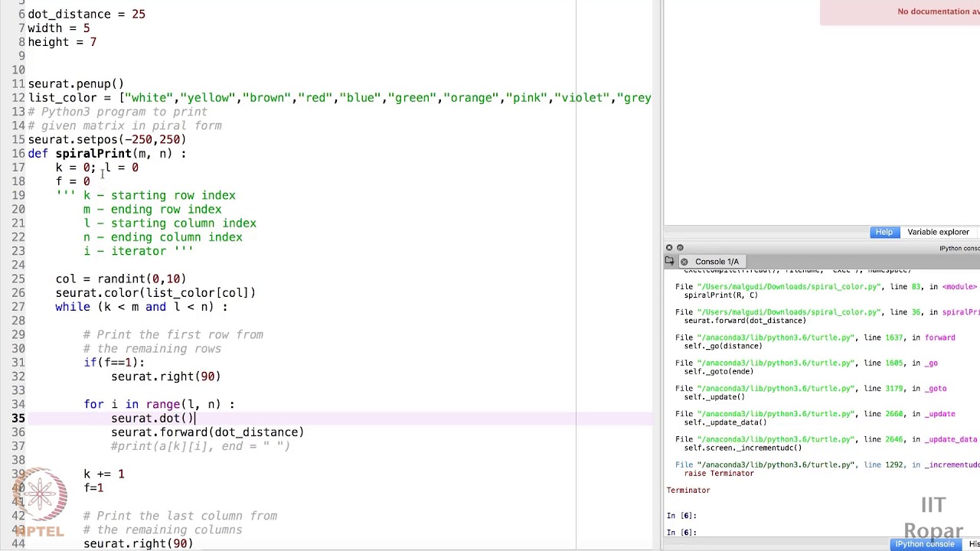Open spiral_color.py link at line 36
Viewport: 980px width, 551px height.
click(789, 312)
